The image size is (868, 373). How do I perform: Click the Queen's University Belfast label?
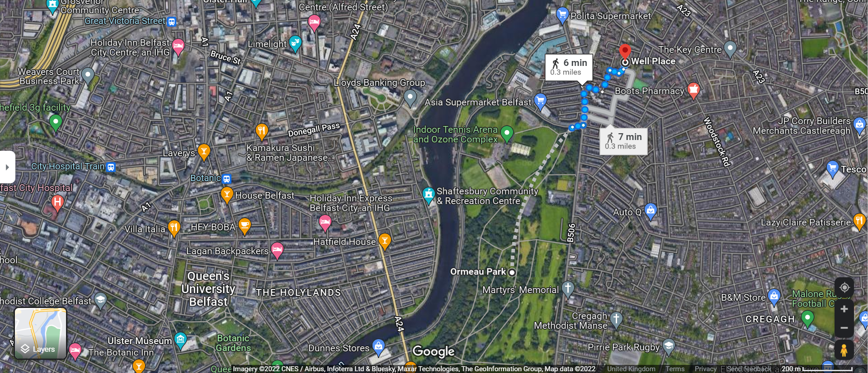(208, 289)
